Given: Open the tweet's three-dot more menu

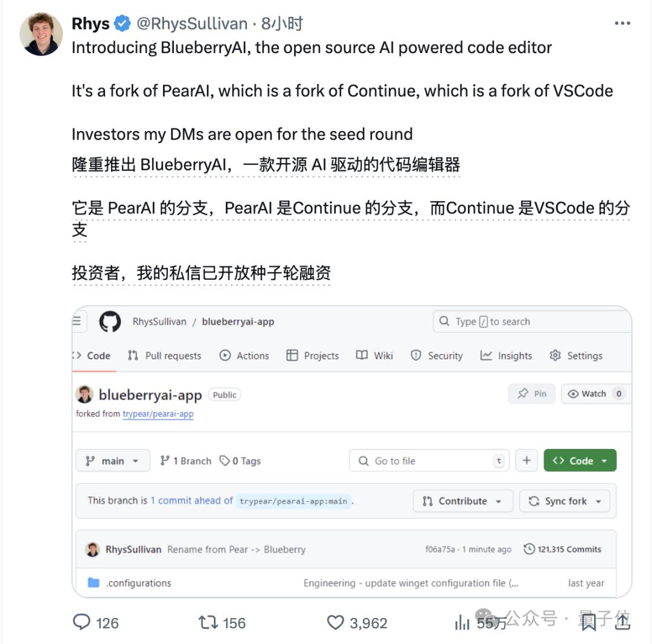Looking at the screenshot, I should (622, 24).
